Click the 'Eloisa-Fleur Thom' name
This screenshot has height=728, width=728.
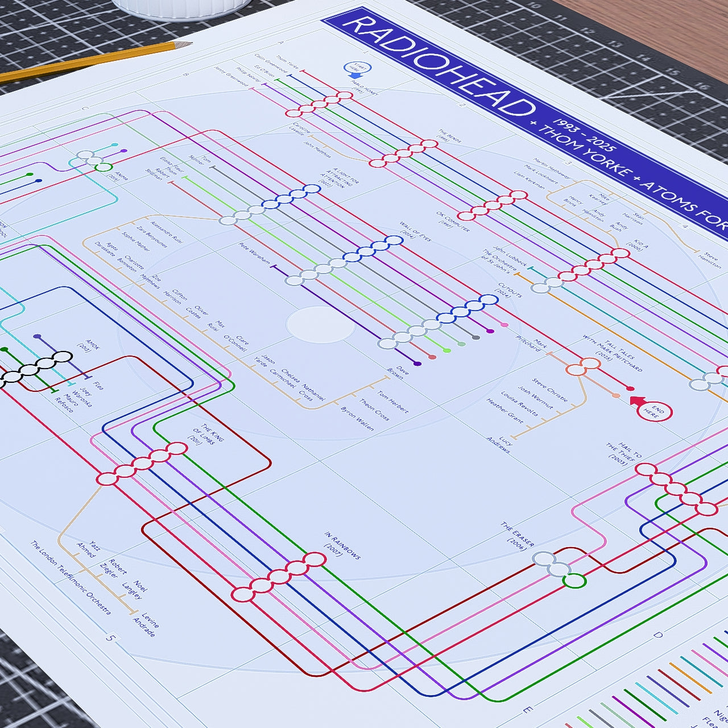tap(173, 166)
